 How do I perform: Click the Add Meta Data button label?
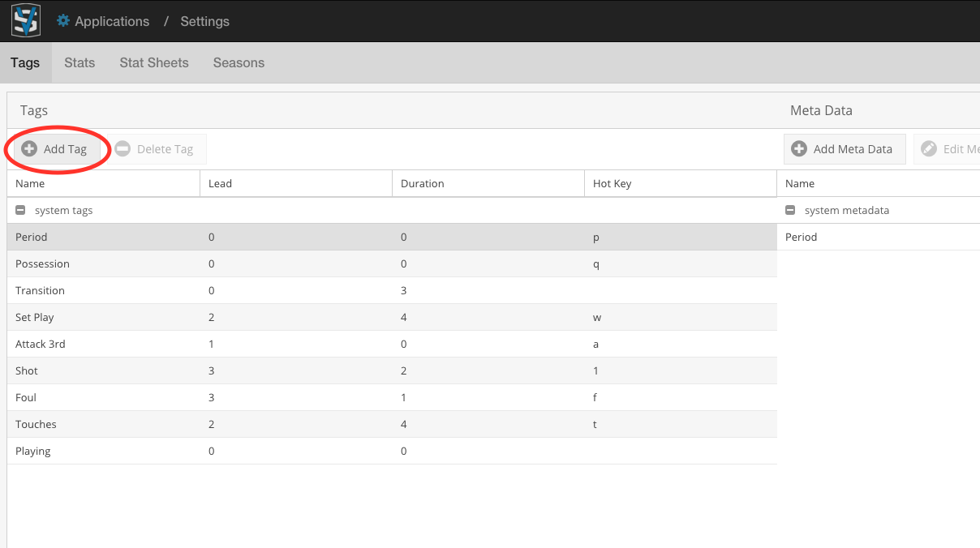point(853,149)
